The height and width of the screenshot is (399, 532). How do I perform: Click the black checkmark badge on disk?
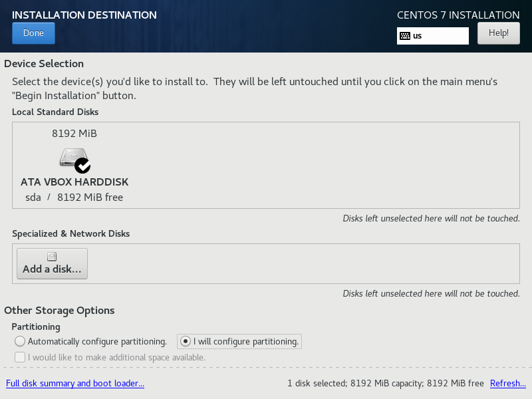[x=82, y=166]
